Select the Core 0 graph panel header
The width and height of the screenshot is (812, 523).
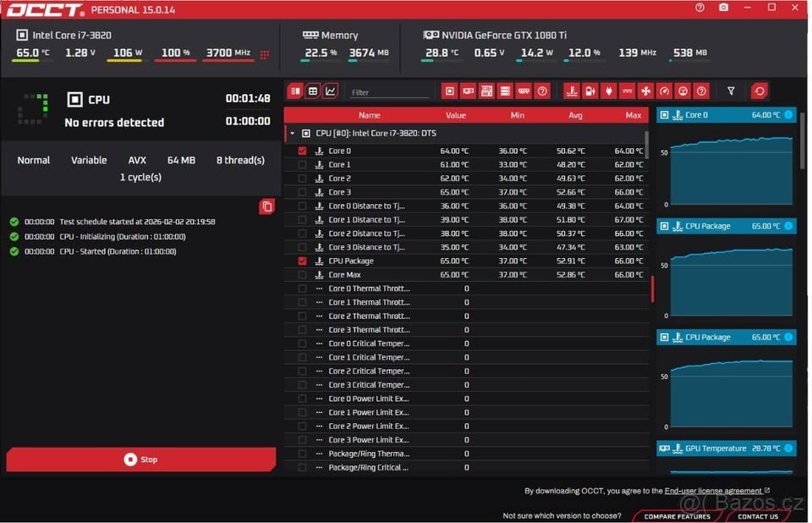click(726, 115)
